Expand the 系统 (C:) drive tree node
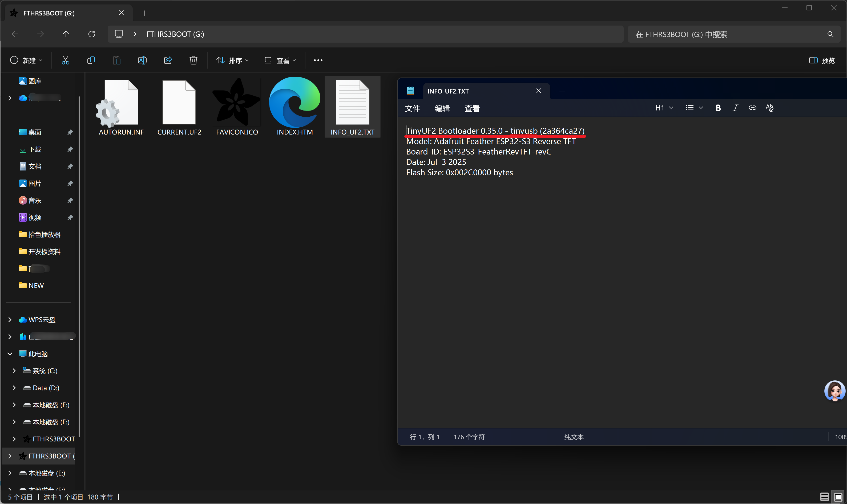Screen dimensions: 847x504 coord(14,371)
